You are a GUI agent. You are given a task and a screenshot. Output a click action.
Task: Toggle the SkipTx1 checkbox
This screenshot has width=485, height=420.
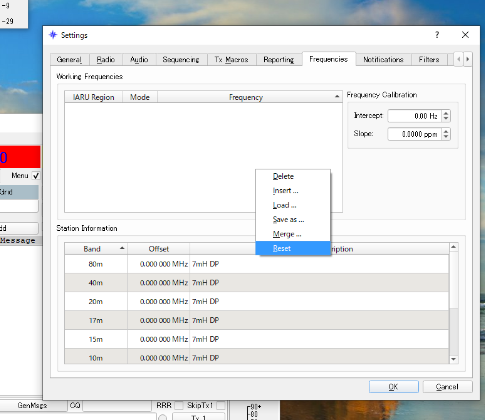221,405
